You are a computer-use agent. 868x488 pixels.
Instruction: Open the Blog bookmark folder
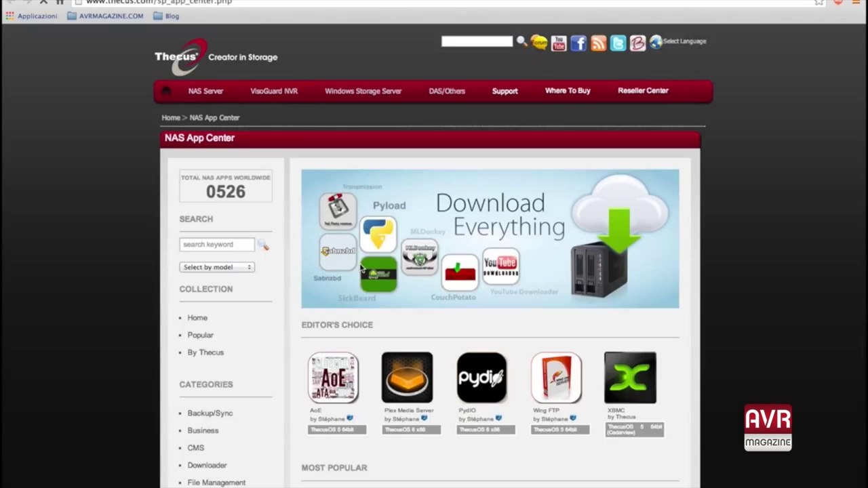[x=166, y=16]
